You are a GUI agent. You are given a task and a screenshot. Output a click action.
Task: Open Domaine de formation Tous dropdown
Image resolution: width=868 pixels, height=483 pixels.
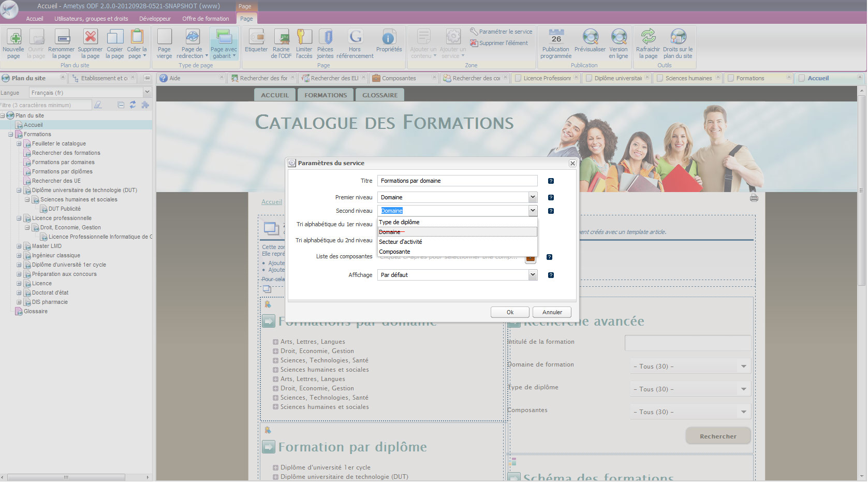690,367
